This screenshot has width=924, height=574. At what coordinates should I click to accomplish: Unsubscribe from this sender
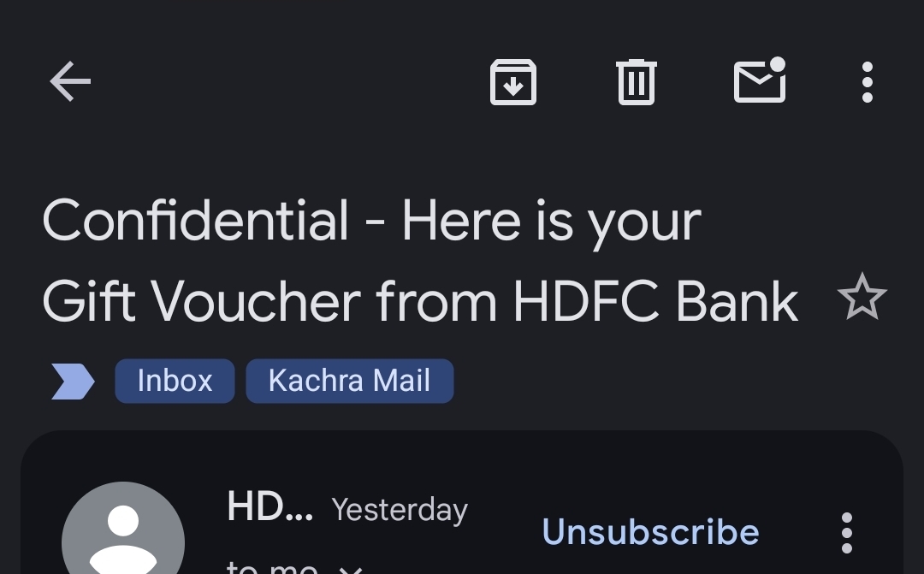650,531
